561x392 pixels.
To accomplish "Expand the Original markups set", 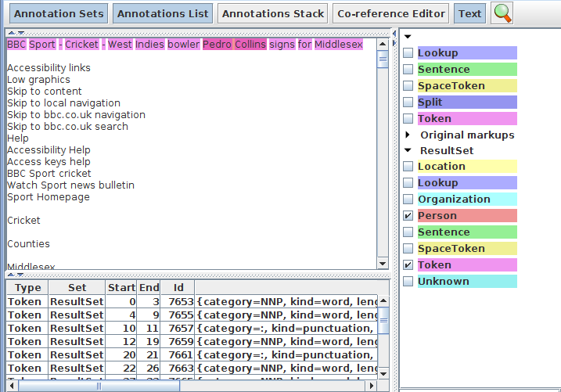I will click(408, 135).
